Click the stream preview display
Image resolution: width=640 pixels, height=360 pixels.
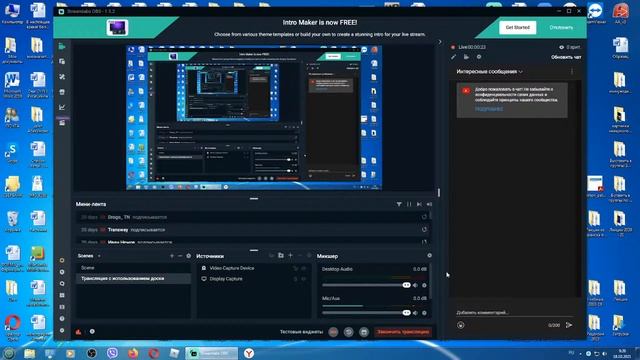254,117
